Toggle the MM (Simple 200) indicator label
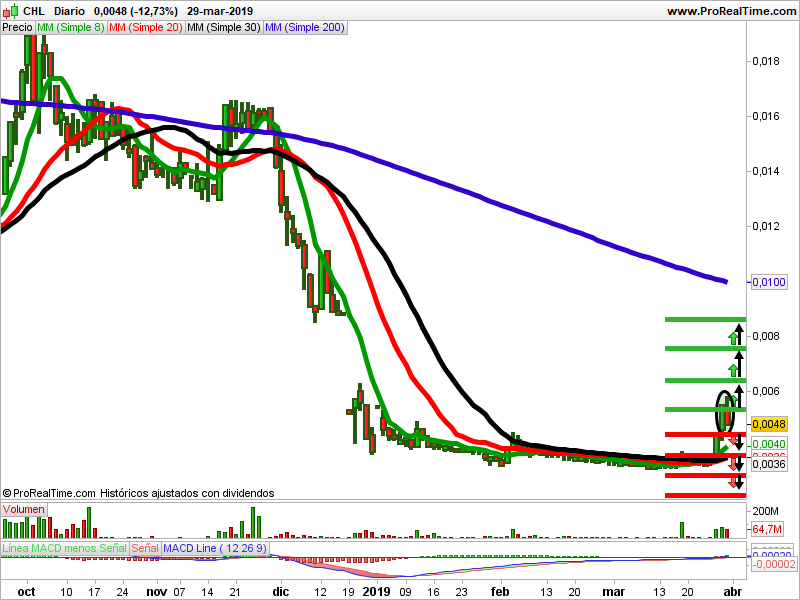800x600 pixels. click(x=304, y=28)
